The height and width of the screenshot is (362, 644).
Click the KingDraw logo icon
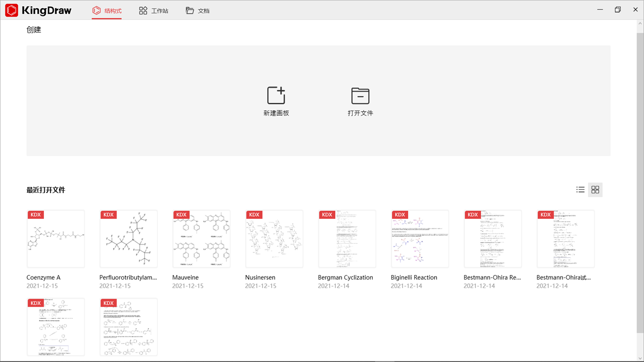point(11,10)
